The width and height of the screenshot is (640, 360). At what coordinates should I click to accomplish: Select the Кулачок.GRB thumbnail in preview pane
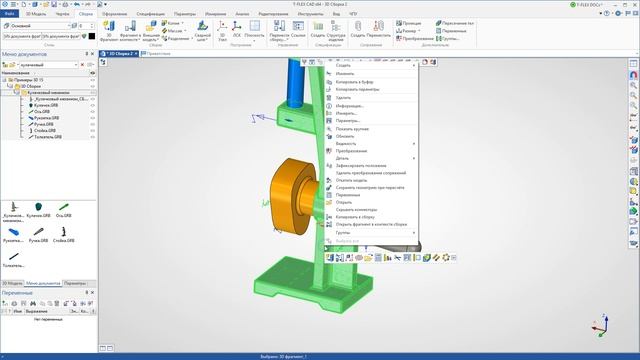click(x=38, y=210)
